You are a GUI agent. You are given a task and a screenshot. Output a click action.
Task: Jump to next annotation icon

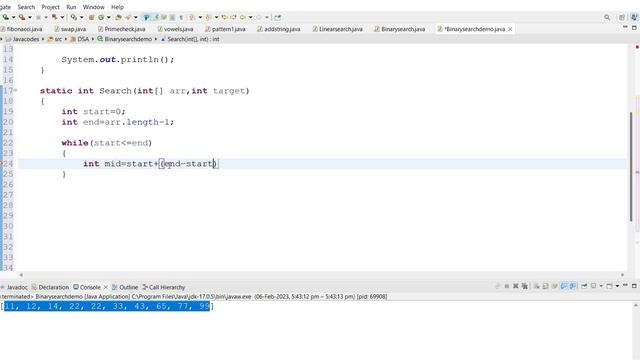coord(191,17)
